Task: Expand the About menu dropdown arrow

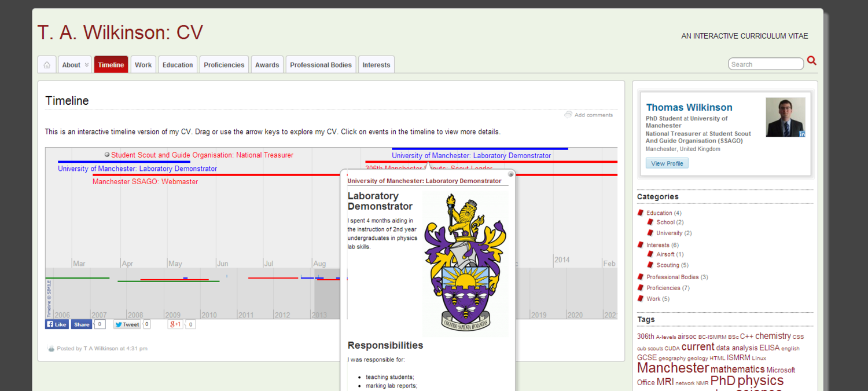Action: click(x=87, y=65)
